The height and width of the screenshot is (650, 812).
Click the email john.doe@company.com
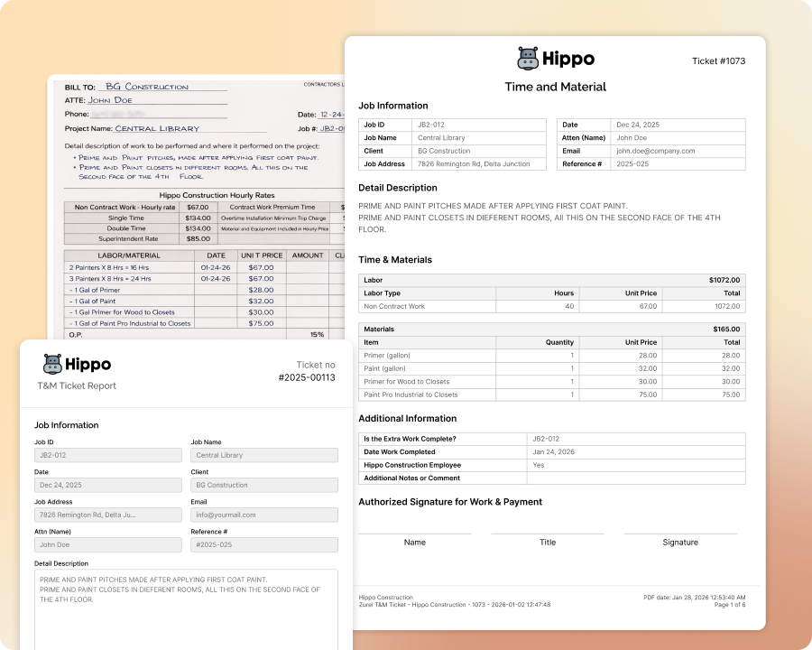(x=656, y=151)
